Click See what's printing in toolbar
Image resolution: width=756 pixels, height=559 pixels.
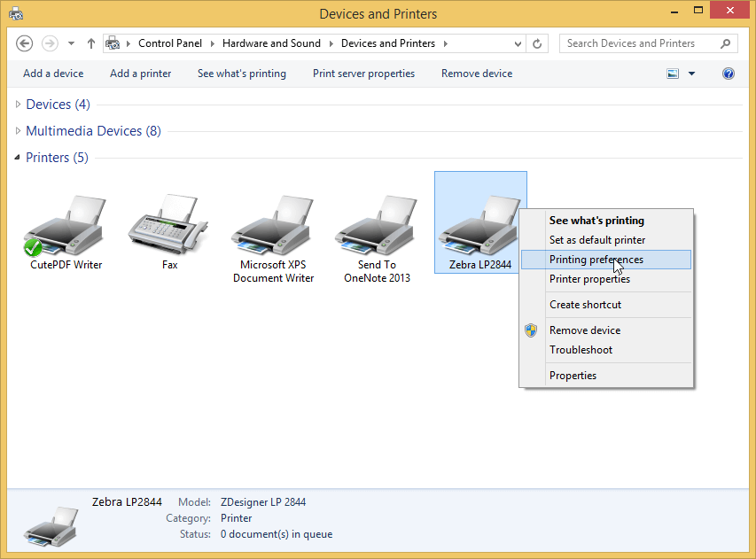point(242,74)
